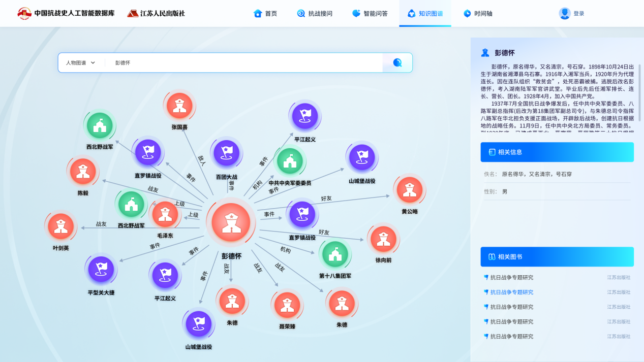Click the 彭德怀 biography paragraph text
The width and height of the screenshot is (644, 362).
558,98
